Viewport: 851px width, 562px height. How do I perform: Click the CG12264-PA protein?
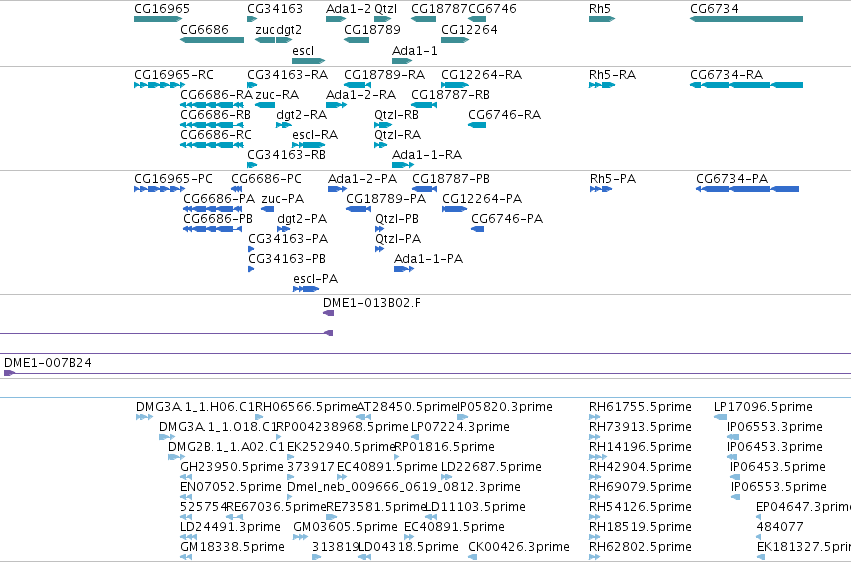455,209
